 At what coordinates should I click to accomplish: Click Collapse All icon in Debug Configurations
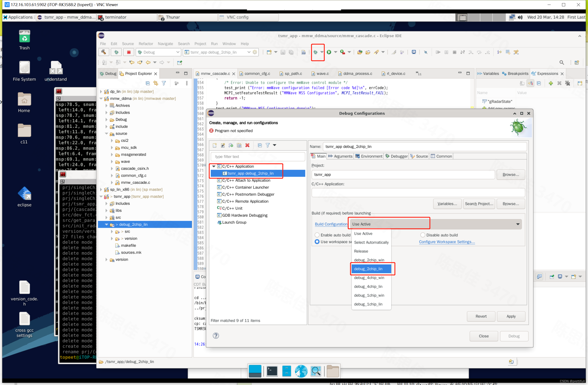pyautogui.click(x=260, y=145)
